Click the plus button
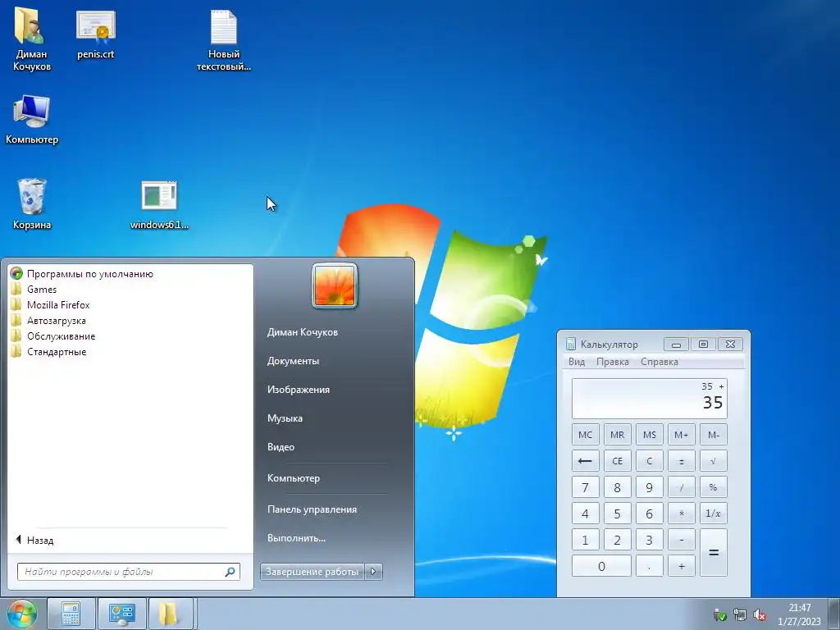The image size is (840, 630). pyautogui.click(x=682, y=566)
